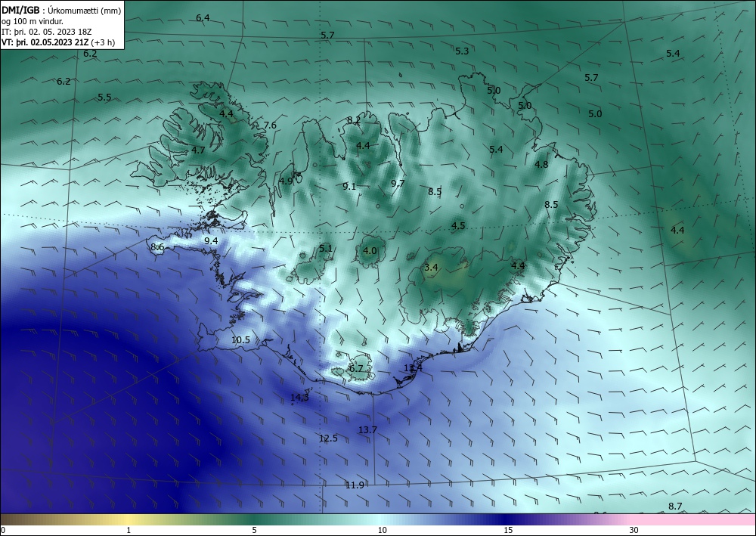Click the 14.3 value south of Iceland
The width and height of the screenshot is (756, 536).
299,397
